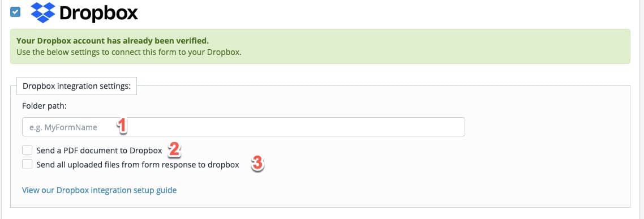Click the bold account verified message
Viewport: 644px width, 219px height.
click(113, 41)
